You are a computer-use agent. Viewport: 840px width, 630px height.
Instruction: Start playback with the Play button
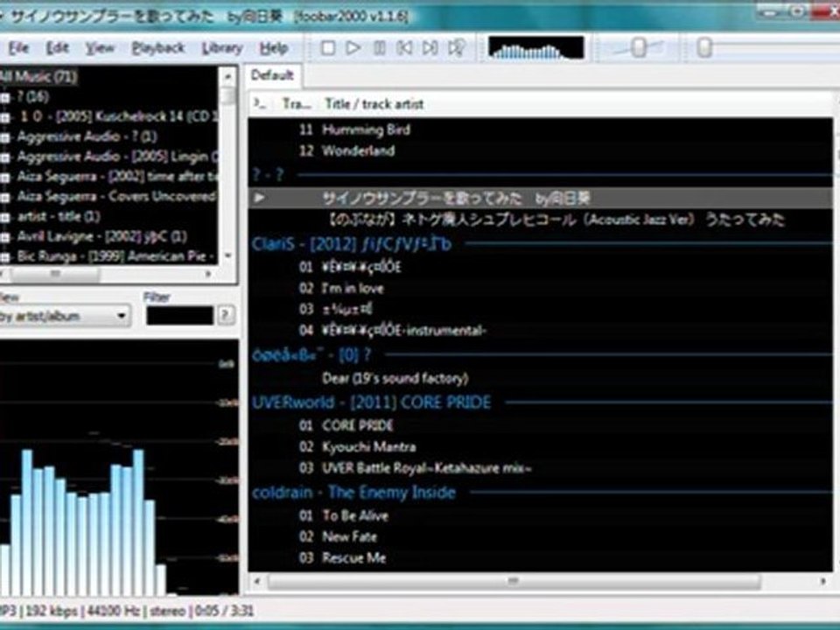pyautogui.click(x=353, y=48)
